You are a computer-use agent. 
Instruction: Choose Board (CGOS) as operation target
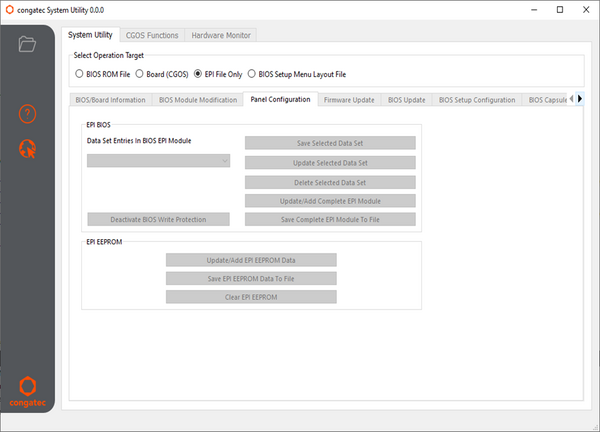pos(140,73)
